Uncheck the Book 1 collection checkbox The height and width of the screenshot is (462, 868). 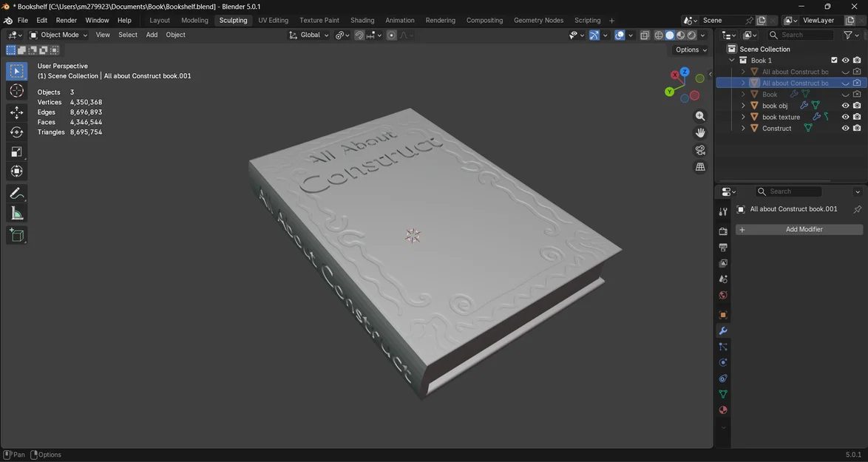[834, 60]
